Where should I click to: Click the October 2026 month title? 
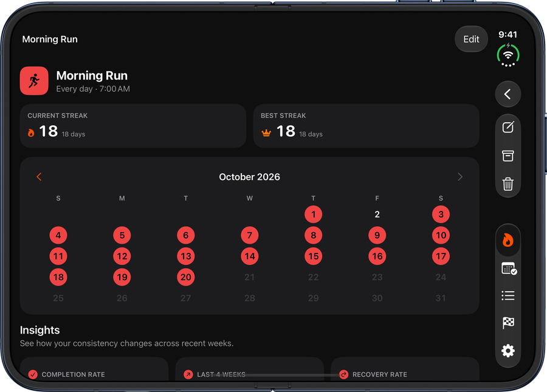[249, 177]
